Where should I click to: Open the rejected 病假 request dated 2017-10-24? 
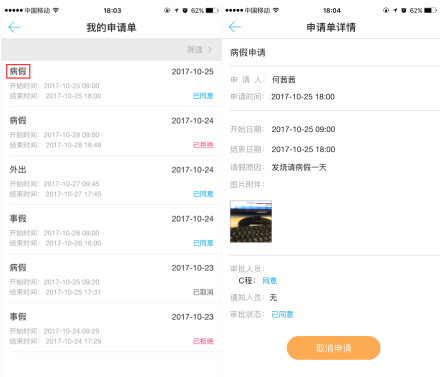click(111, 131)
